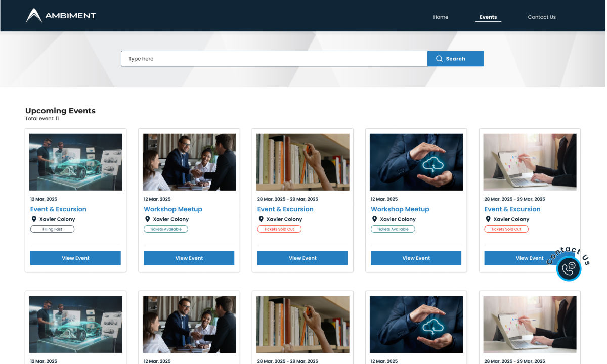Open the bottom-row bookshelf thumbnail

[x=303, y=325]
